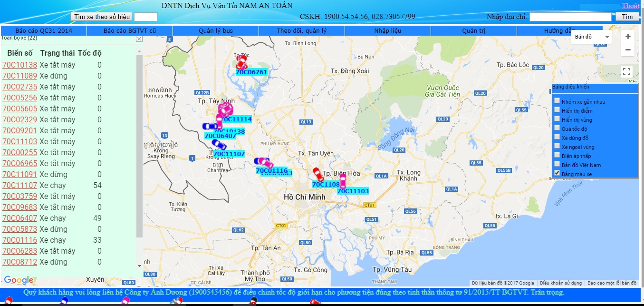This screenshot has width=644, height=306.
Task: Open the Quản lý bus menu
Action: [216, 30]
